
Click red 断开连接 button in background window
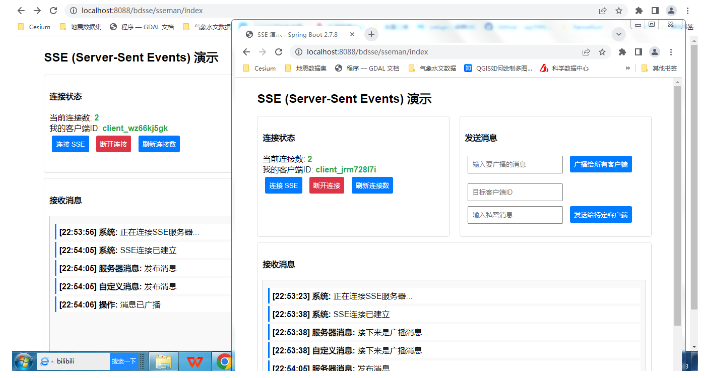click(113, 144)
